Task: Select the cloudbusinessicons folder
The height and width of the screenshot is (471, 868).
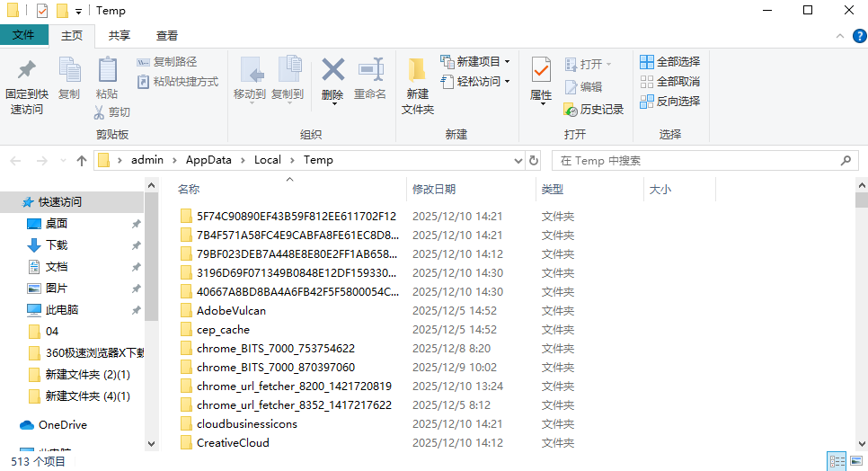Action: 247,424
